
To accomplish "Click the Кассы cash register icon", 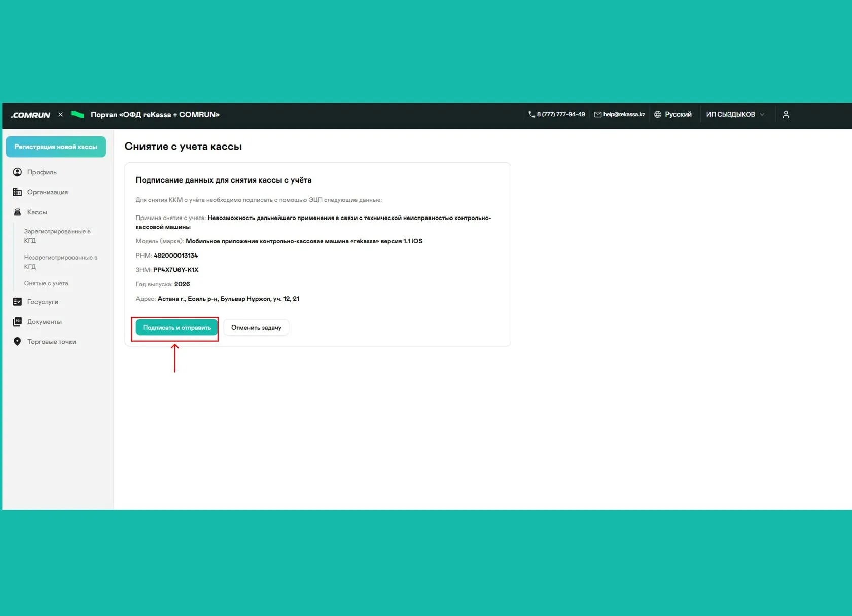I will (17, 212).
